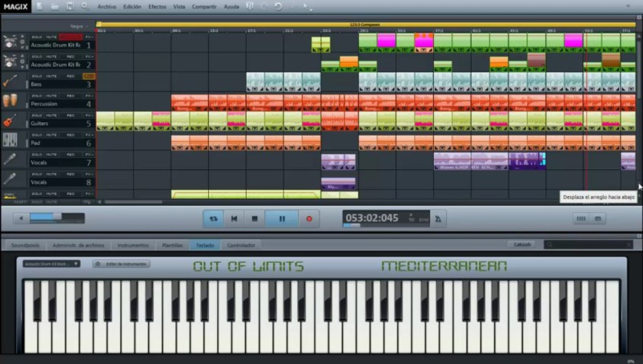Mute the Pad track
This screenshot has height=364, width=643.
click(52, 135)
